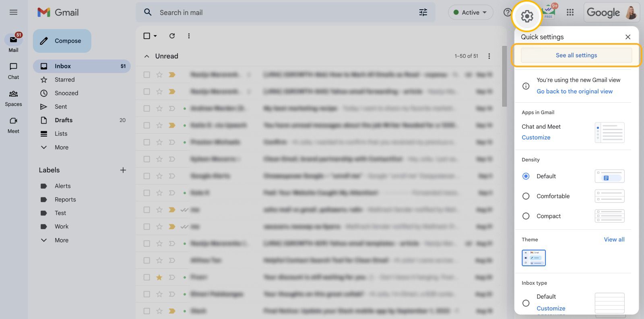Open search filter options icon
Screen dimensions: 644x319
(x=423, y=12)
